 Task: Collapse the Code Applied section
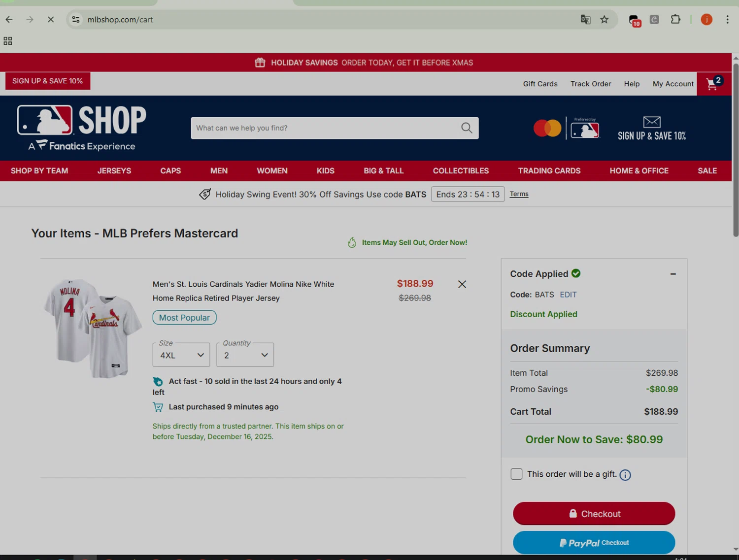coord(673,274)
